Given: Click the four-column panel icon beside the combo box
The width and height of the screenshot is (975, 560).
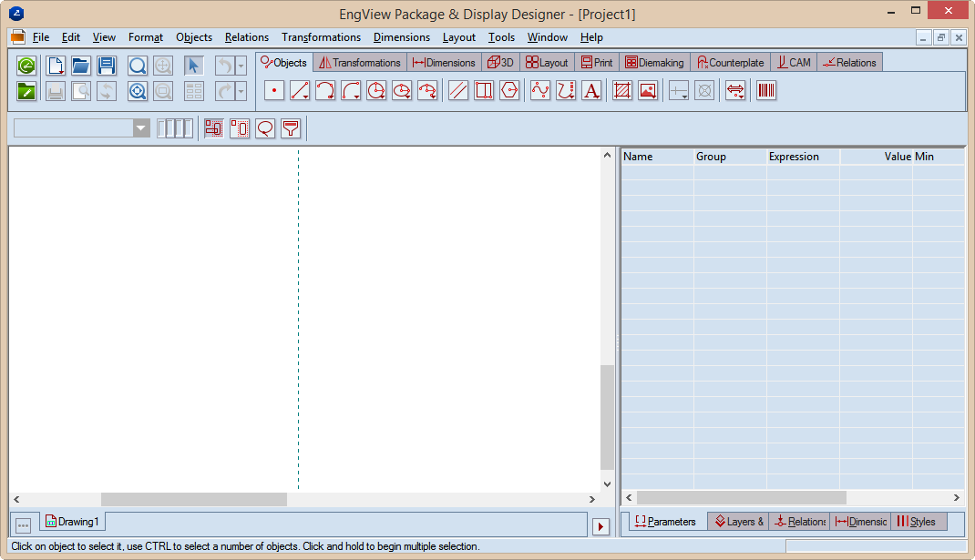Looking at the screenshot, I should [175, 128].
